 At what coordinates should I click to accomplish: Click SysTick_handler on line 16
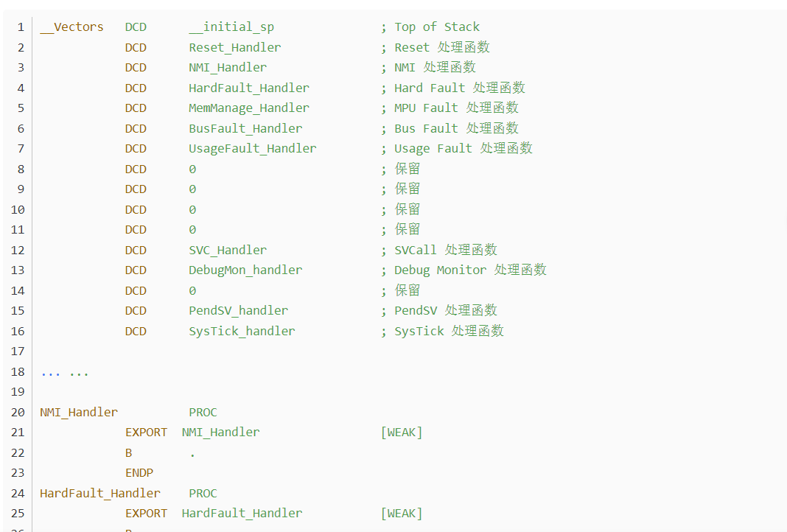(x=242, y=332)
